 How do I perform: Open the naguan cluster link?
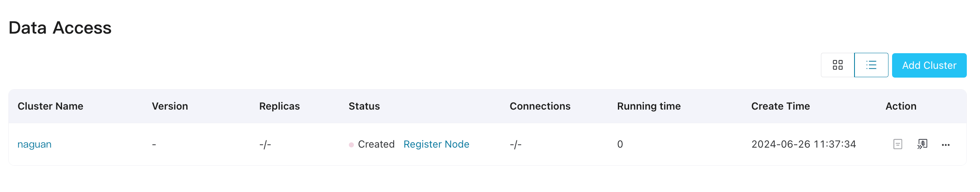point(34,144)
